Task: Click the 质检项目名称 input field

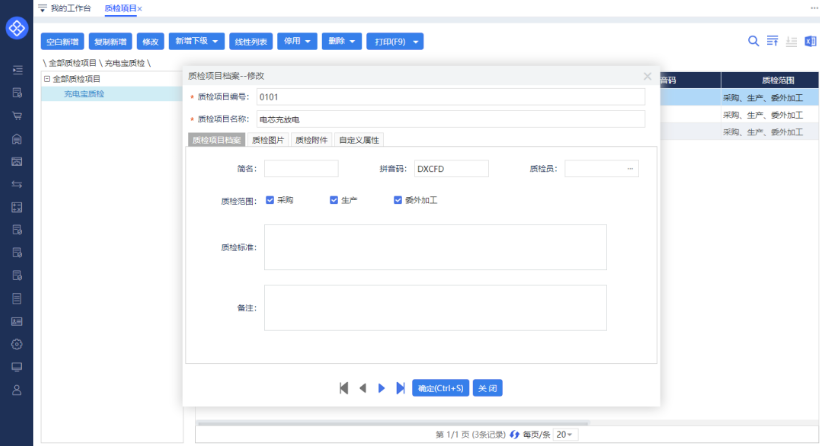Action: (451, 119)
